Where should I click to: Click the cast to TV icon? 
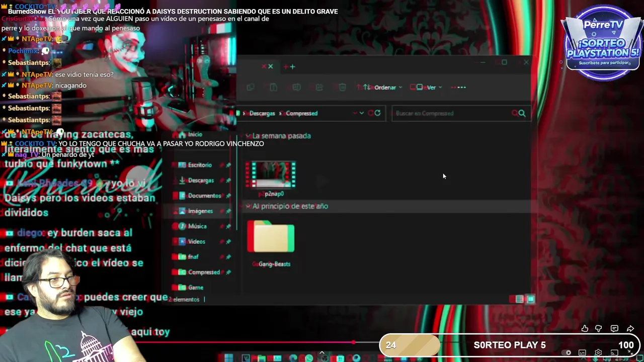point(614,353)
